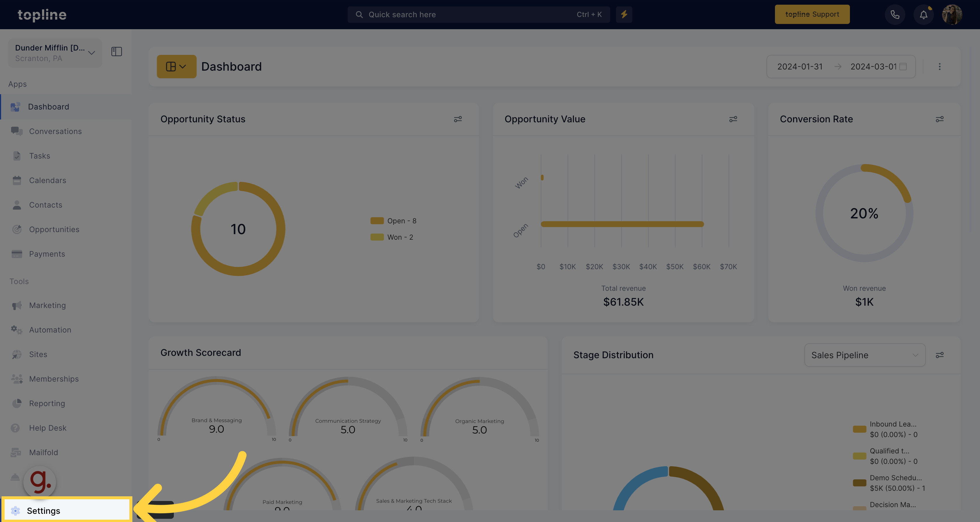
Task: Click the 20% conversion rate ring
Action: [x=864, y=213]
